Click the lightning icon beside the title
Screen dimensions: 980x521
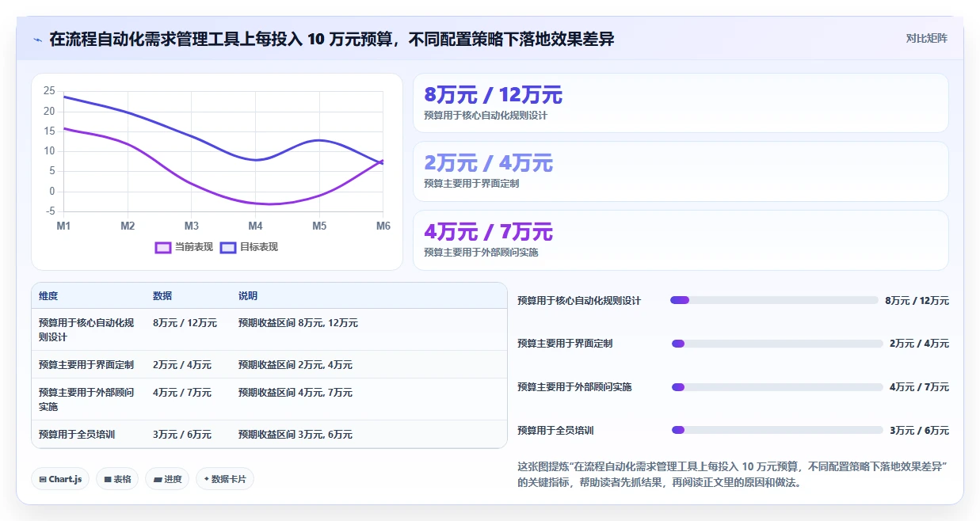coord(38,39)
